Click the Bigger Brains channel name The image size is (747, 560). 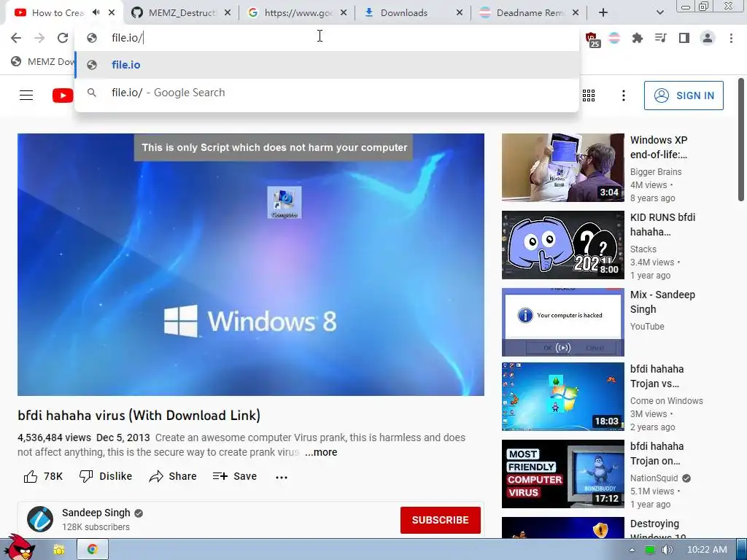click(x=656, y=172)
